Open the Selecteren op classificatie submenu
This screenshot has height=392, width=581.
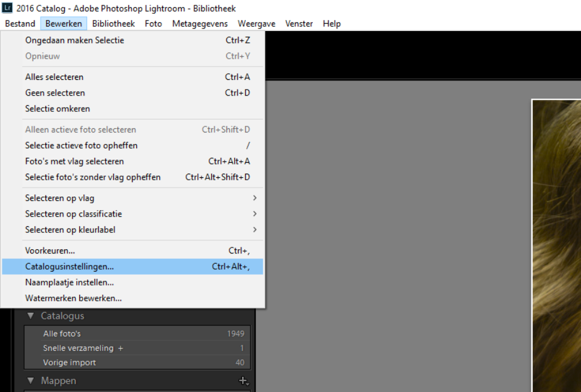pyautogui.click(x=133, y=214)
